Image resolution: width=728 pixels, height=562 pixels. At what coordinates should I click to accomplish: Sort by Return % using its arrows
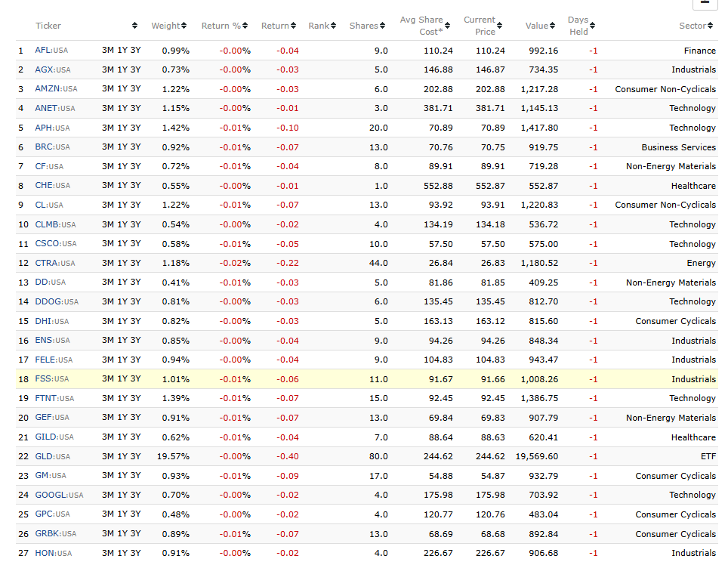(x=245, y=26)
